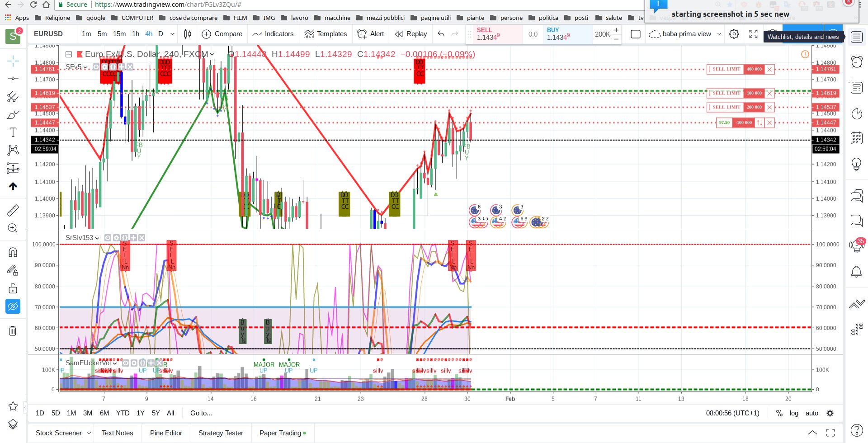This screenshot has width=868, height=443.
Task: Select the 15m timeframe
Action: click(x=119, y=34)
